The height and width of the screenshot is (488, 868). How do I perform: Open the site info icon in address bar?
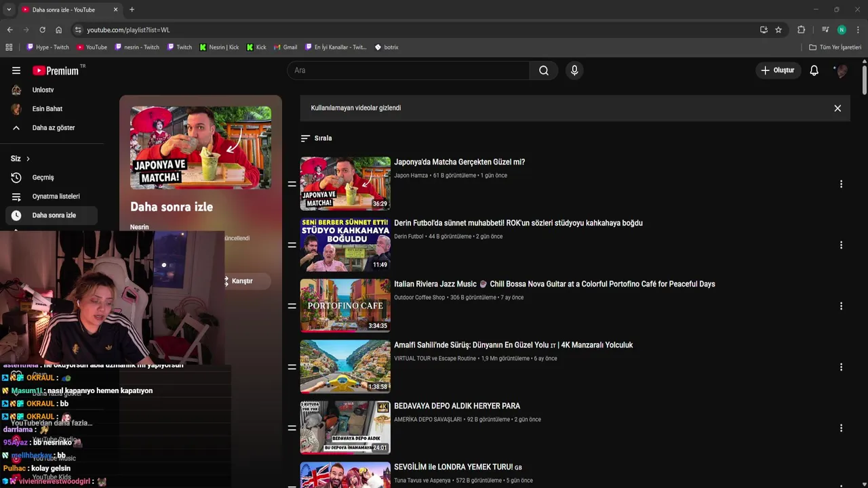coord(78,30)
